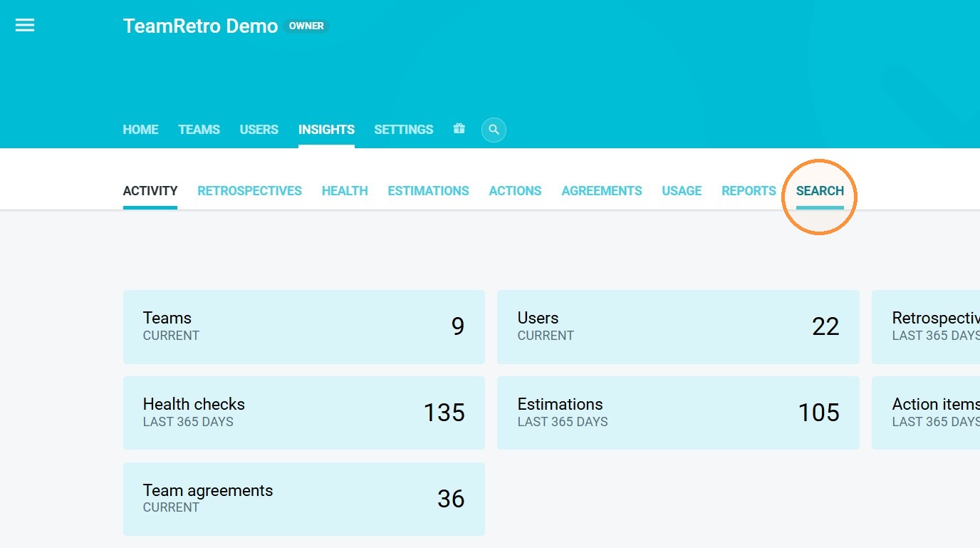The height and width of the screenshot is (548, 980).
Task: Select the Insights tab
Action: click(x=326, y=130)
